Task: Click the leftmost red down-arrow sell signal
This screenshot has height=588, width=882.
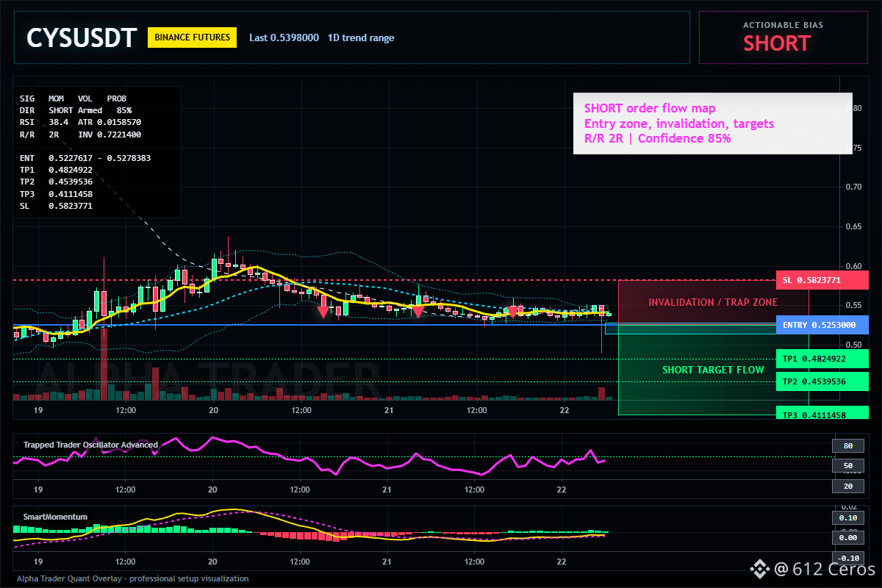Action: coord(323,312)
